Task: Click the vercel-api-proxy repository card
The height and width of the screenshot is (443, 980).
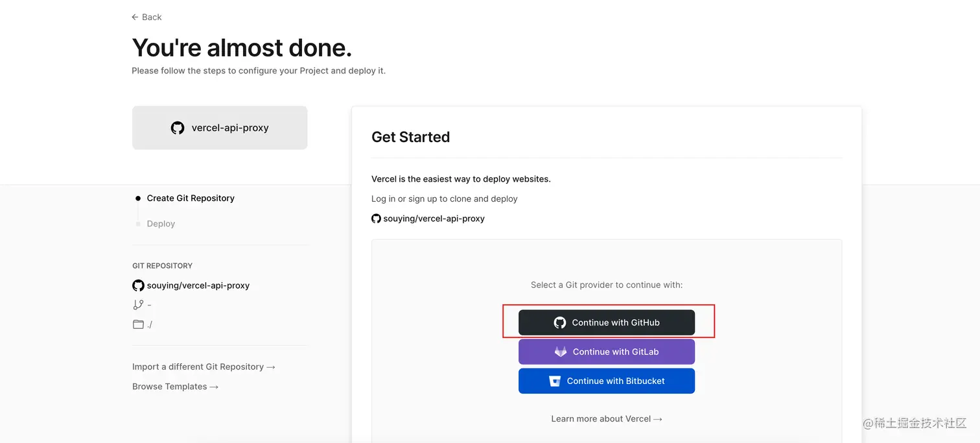Action: (220, 128)
